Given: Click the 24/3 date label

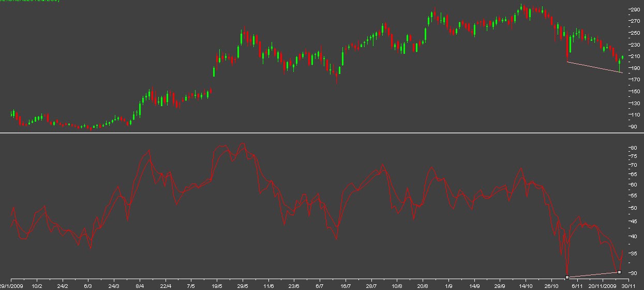Looking at the screenshot, I should [114, 285].
